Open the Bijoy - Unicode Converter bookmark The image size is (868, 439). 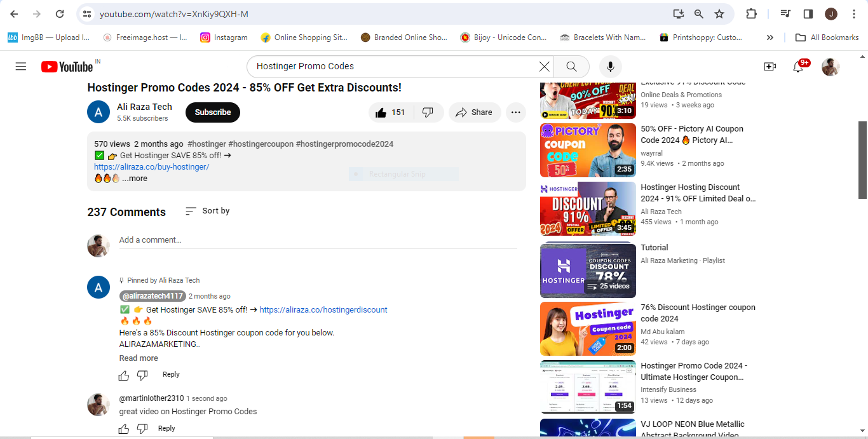(x=503, y=37)
